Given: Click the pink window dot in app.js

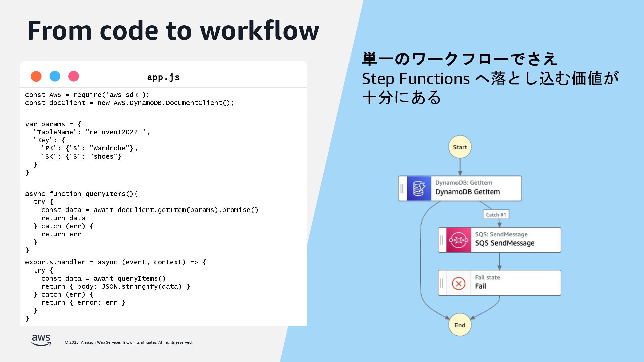Looking at the screenshot, I should pyautogui.click(x=74, y=76).
